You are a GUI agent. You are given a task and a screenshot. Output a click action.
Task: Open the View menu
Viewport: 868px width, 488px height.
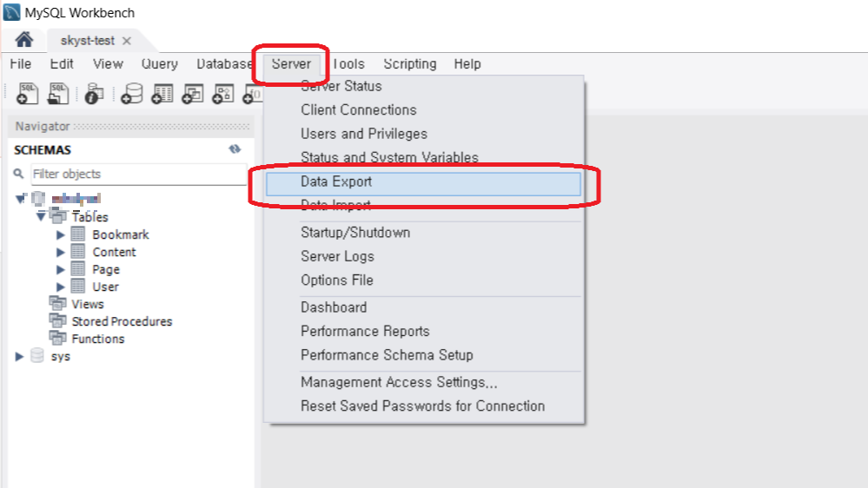point(108,63)
